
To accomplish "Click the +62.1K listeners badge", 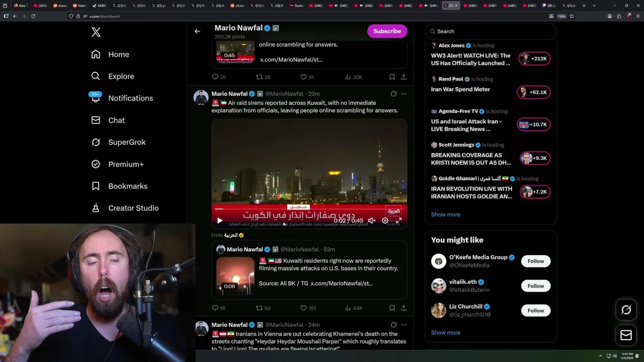I will click(x=534, y=93).
